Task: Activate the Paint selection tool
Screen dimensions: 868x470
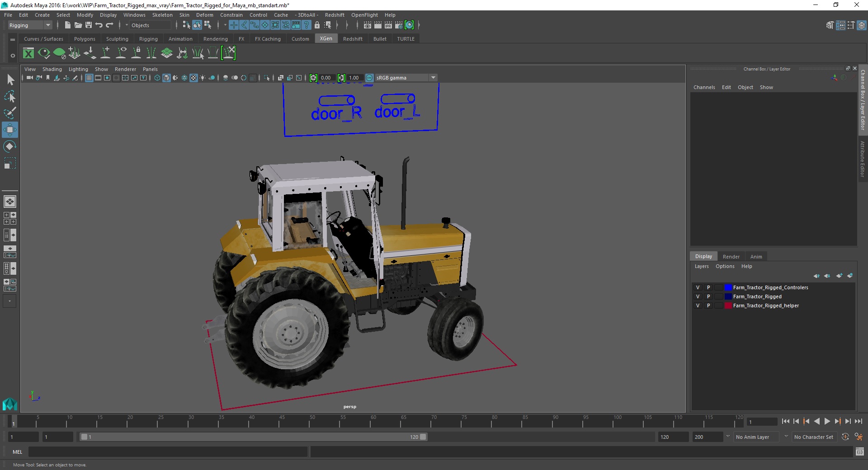Action: point(10,113)
